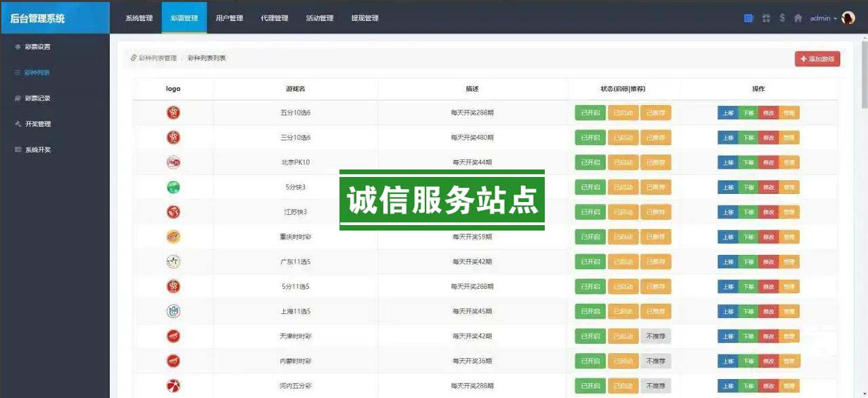Click the dollar sign icon in the header
Image resolution: width=868 pixels, height=398 pixels.
(x=782, y=18)
